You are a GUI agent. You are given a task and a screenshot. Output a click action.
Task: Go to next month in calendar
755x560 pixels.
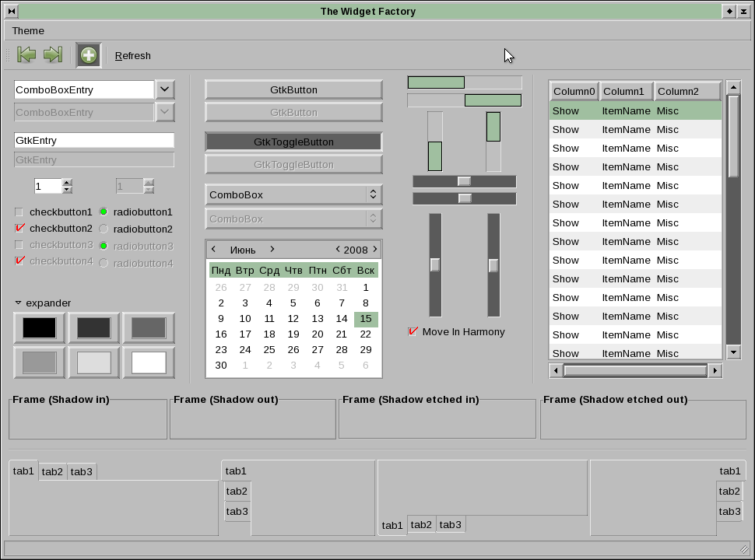[x=272, y=249]
